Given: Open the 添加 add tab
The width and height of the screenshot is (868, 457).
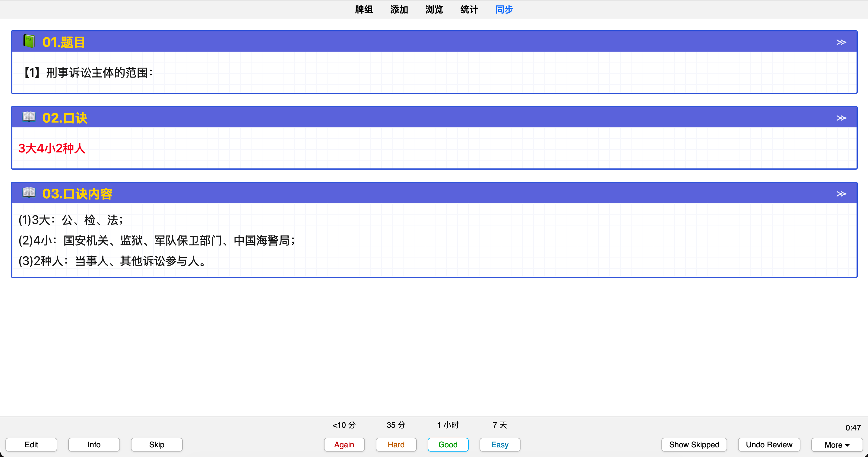Looking at the screenshot, I should click(399, 9).
